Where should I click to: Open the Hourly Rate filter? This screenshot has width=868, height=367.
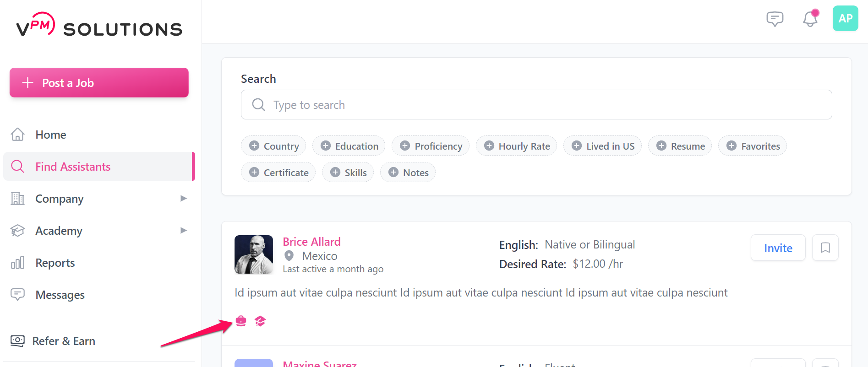pyautogui.click(x=516, y=146)
